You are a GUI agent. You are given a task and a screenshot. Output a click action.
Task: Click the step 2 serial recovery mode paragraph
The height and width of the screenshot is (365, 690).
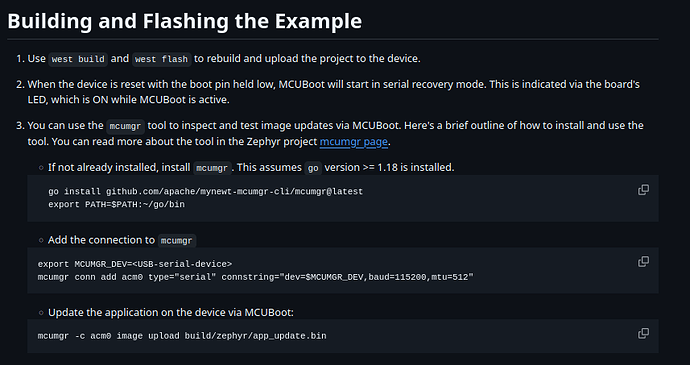(x=334, y=92)
